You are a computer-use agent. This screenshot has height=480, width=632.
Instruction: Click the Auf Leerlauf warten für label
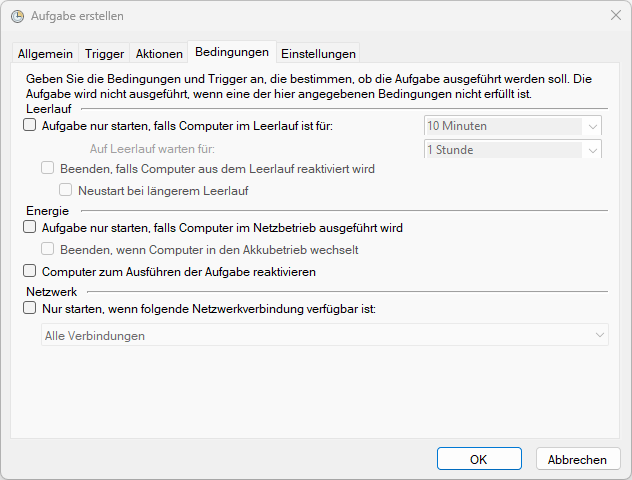152,149
